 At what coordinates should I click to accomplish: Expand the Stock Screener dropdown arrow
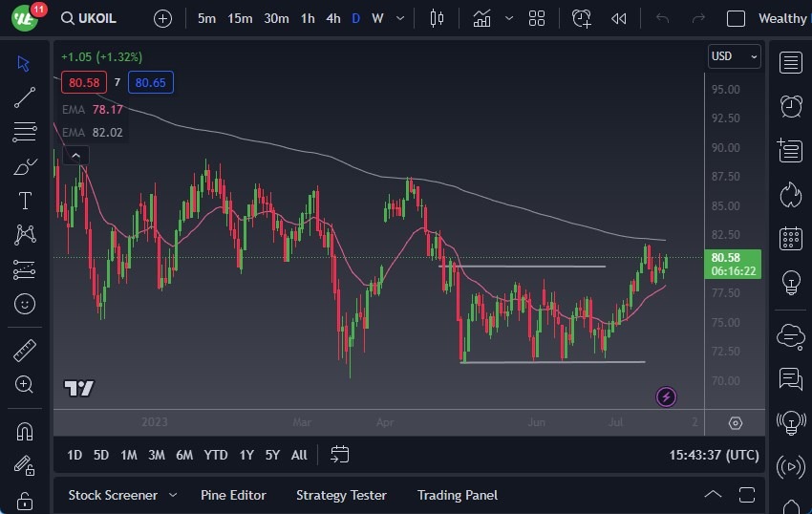coord(173,495)
